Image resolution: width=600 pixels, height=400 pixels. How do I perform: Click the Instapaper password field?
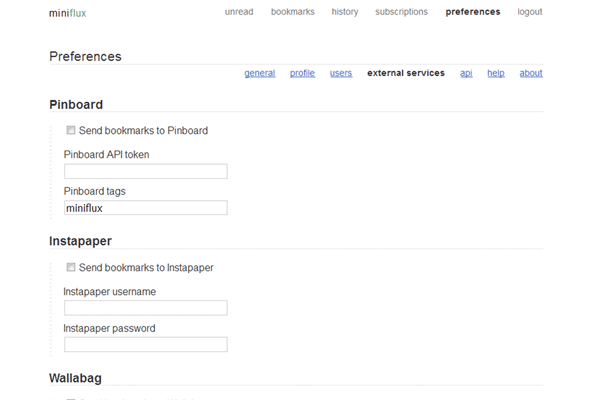click(x=146, y=345)
